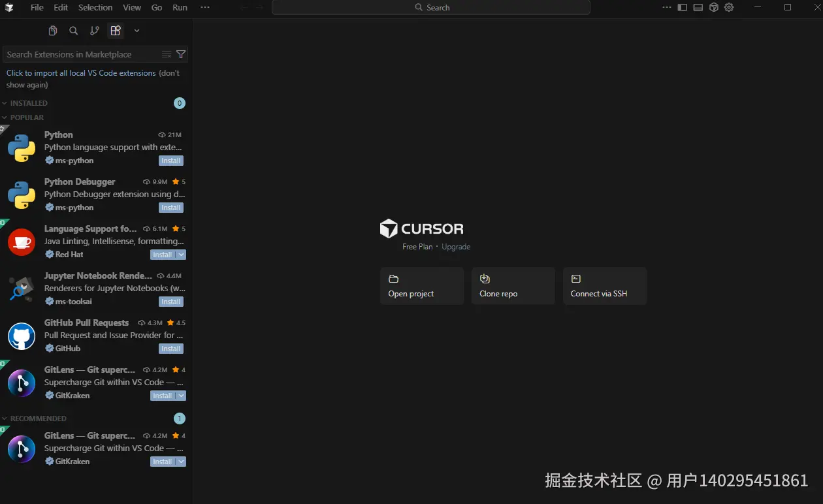
Task: Clear extensions search results icon
Action: 167,54
